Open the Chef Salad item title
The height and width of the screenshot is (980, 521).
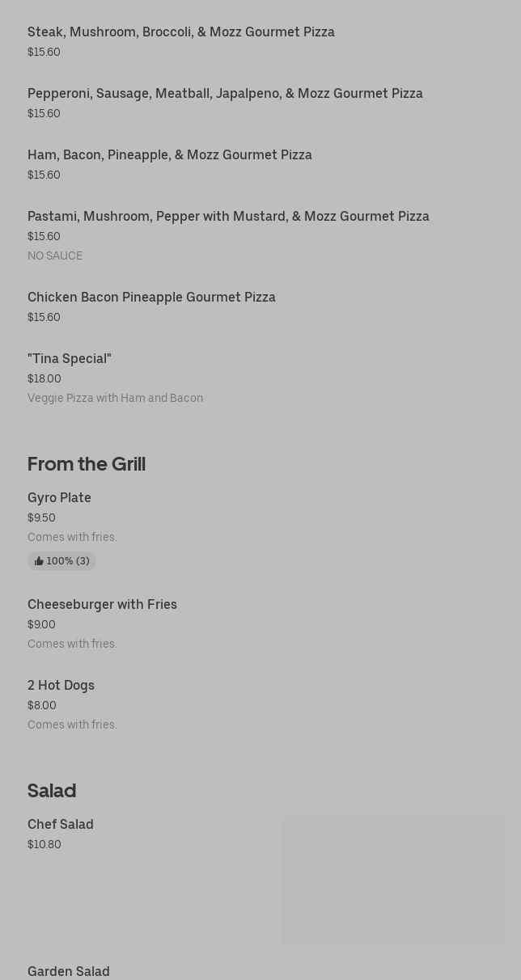coord(61,825)
